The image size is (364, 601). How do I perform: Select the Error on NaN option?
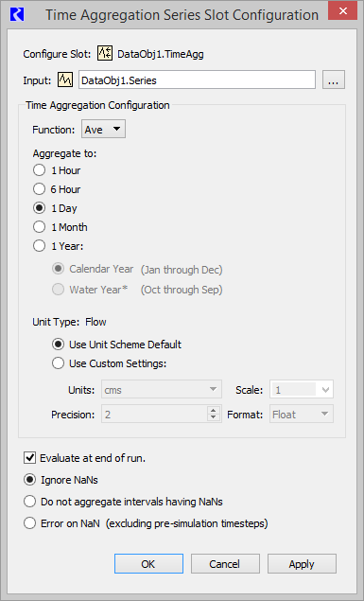pyautogui.click(x=29, y=523)
